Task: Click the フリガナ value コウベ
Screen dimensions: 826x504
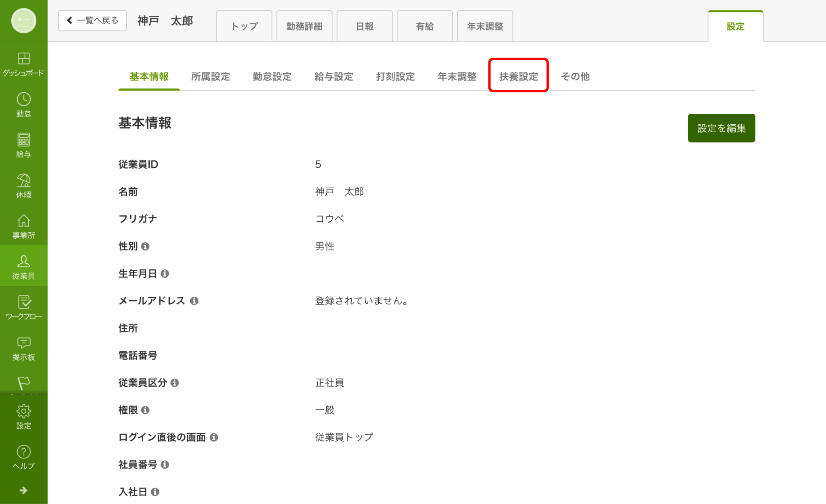Action: click(x=330, y=219)
